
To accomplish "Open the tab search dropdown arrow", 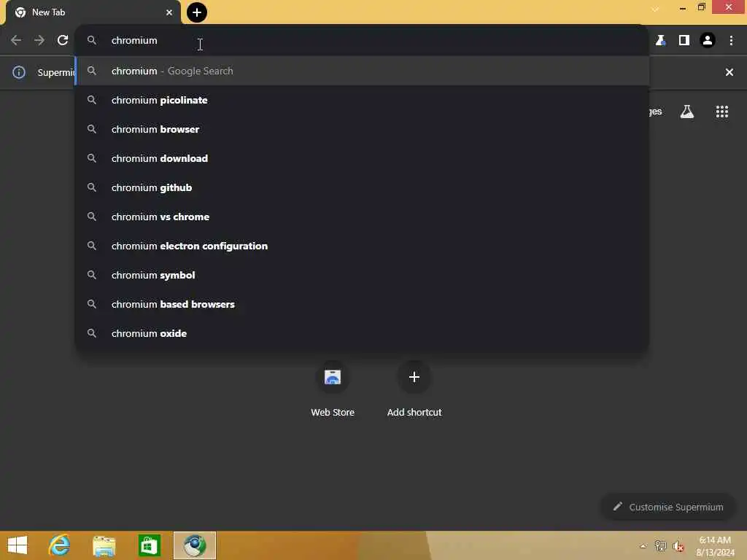I will 656,9.
